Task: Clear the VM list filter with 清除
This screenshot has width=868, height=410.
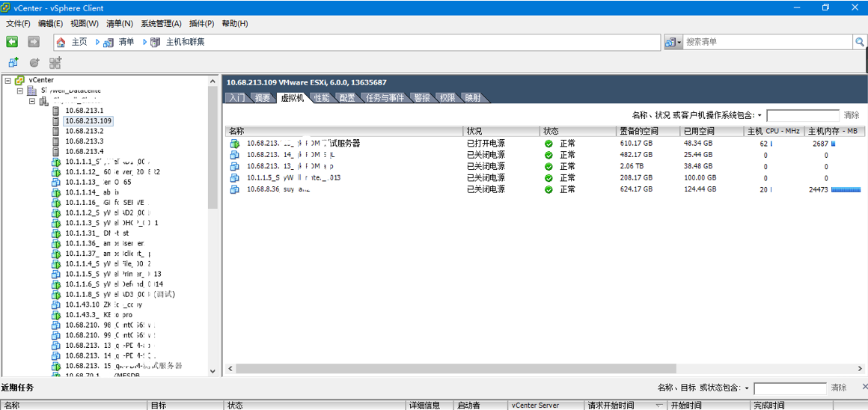Action: (852, 115)
